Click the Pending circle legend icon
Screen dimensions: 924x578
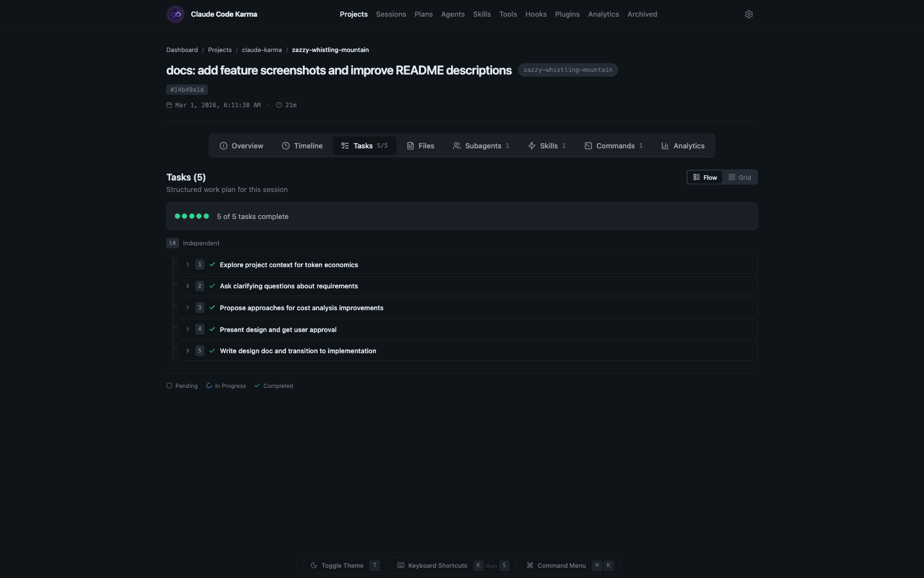[169, 386]
